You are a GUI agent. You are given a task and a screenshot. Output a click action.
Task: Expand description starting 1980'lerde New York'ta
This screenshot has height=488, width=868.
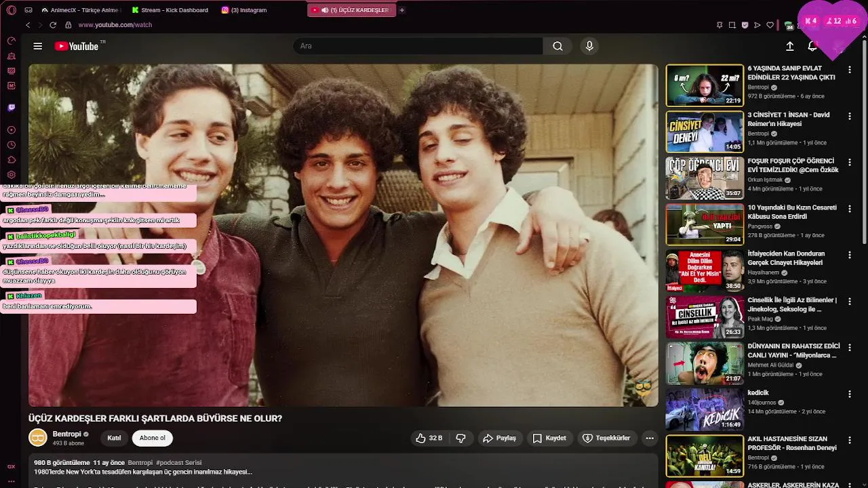point(143,472)
